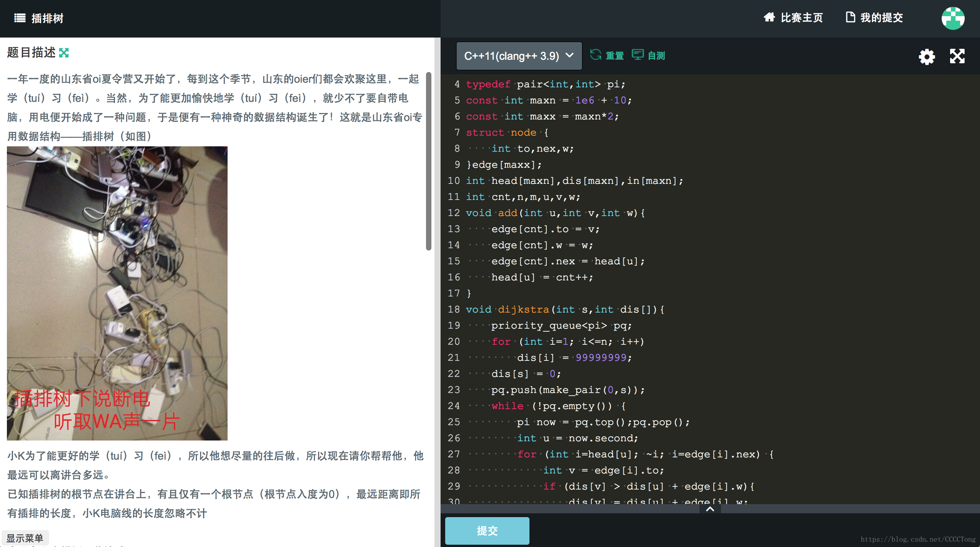Click the 自测 self-test monitor icon
Viewport: 980px width, 547px height.
637,55
